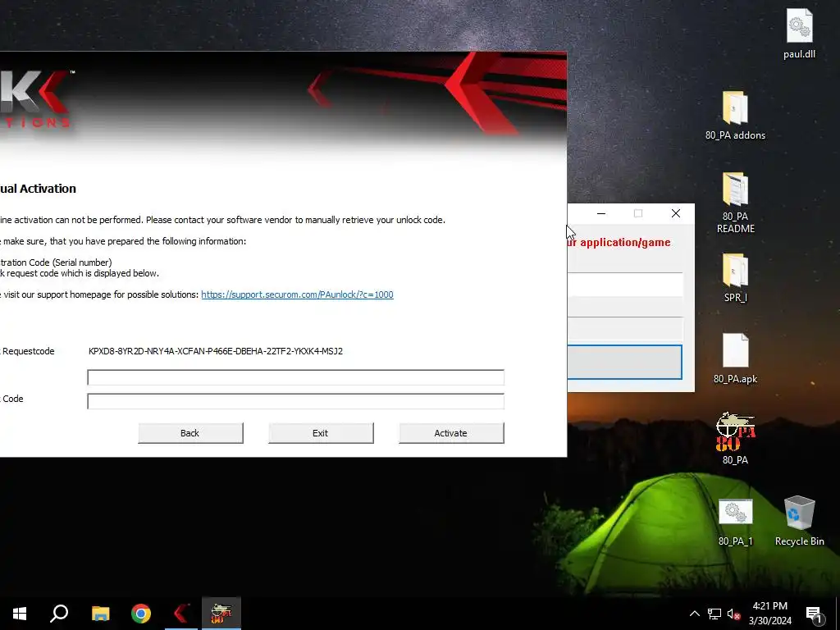The width and height of the screenshot is (840, 630).
Task: Open the clock showing 4:21 PM
Action: 769,614
